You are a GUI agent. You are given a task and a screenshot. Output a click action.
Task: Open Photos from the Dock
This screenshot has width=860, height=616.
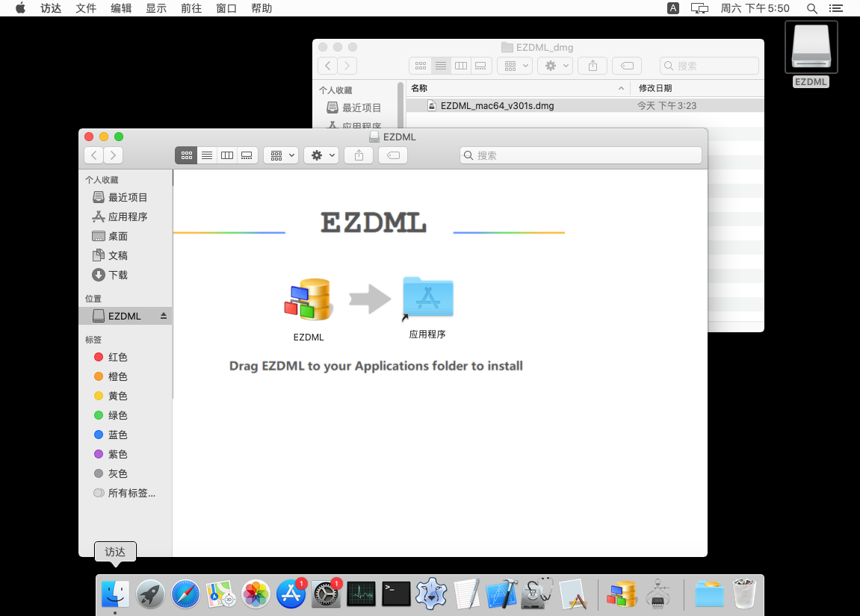coord(256,594)
